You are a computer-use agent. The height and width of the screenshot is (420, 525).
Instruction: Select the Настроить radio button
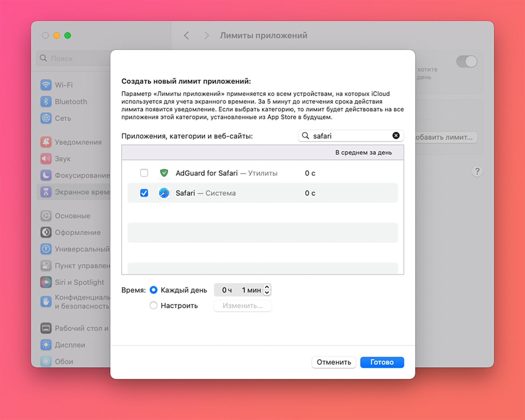pos(153,305)
